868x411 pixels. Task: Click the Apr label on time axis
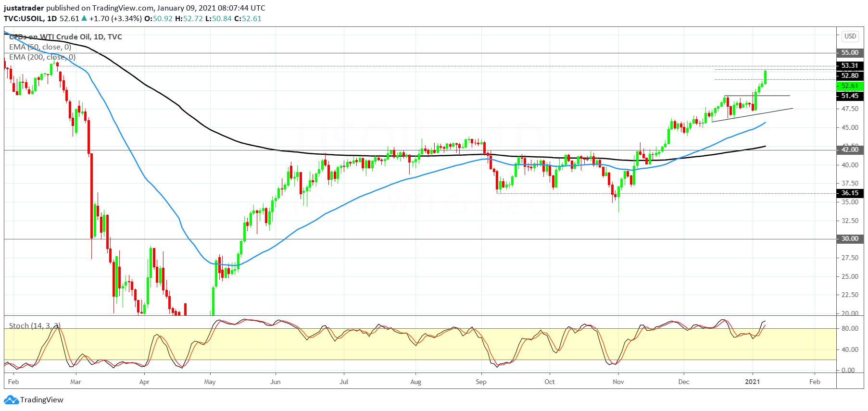144,382
